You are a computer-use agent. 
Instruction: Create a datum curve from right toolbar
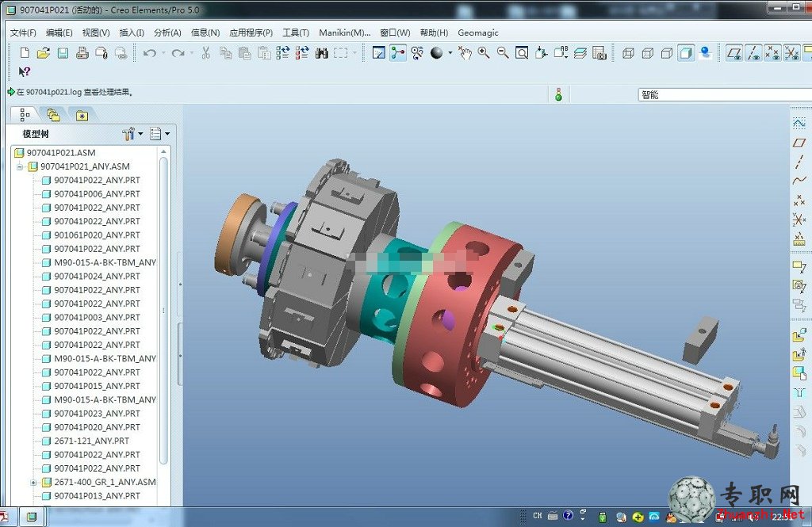coord(799,181)
